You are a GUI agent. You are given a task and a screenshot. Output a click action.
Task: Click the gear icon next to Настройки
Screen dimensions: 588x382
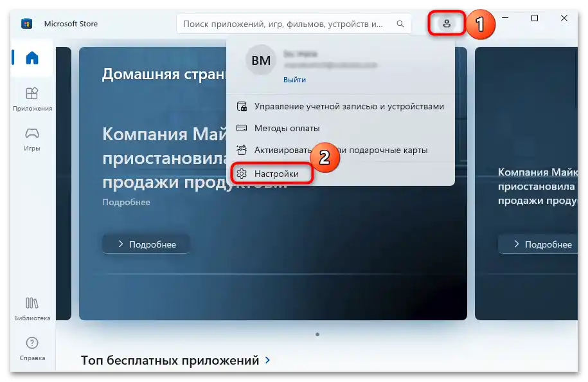(242, 172)
